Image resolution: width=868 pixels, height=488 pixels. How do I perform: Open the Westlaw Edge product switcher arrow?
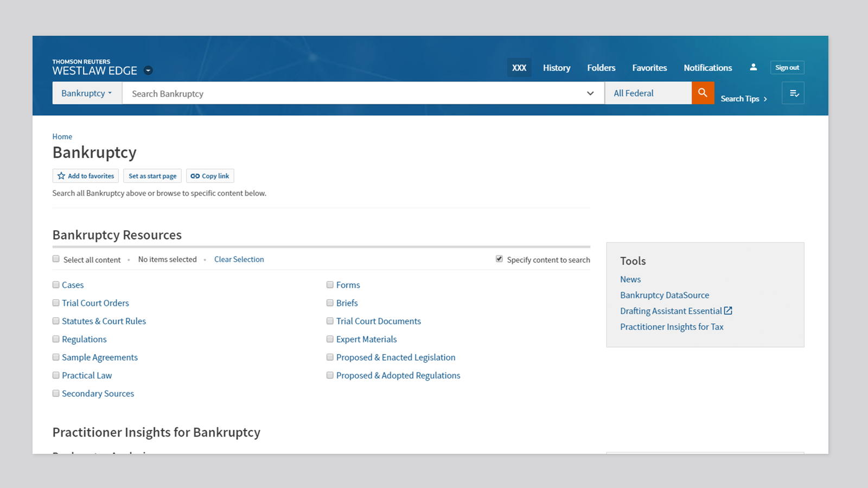tap(148, 70)
